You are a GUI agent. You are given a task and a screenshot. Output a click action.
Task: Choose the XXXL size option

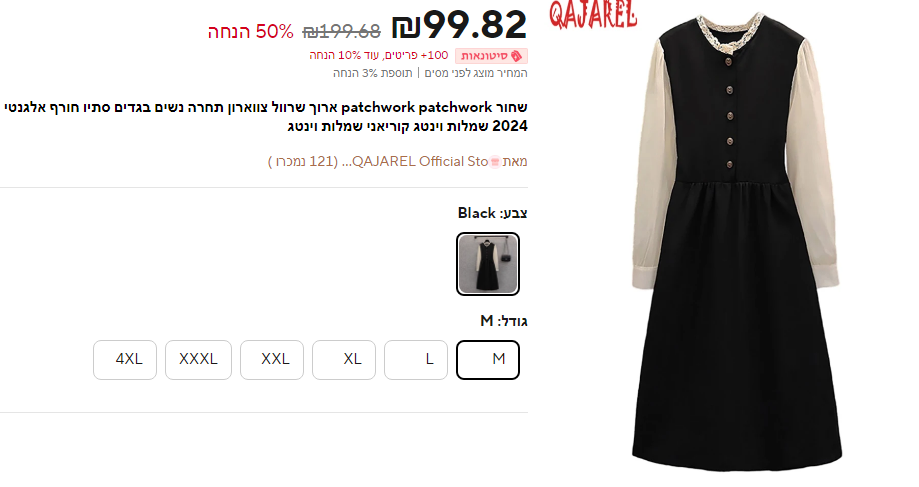click(198, 360)
